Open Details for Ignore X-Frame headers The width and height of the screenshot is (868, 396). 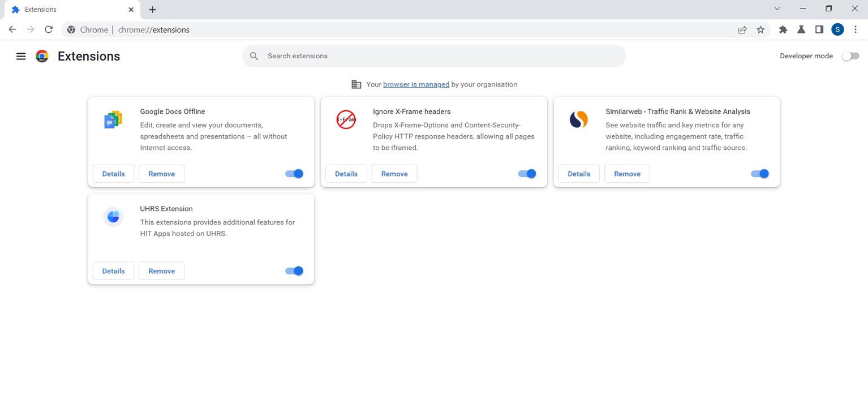pyautogui.click(x=346, y=174)
